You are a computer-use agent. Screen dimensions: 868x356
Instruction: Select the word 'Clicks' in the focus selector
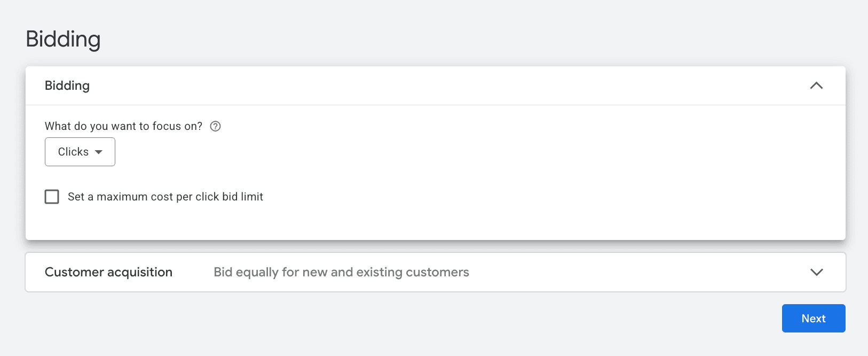pyautogui.click(x=73, y=152)
